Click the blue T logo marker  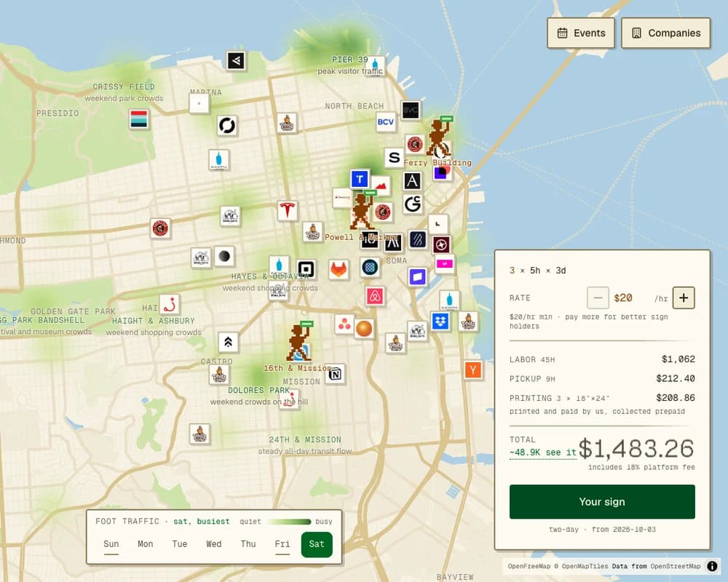click(360, 179)
